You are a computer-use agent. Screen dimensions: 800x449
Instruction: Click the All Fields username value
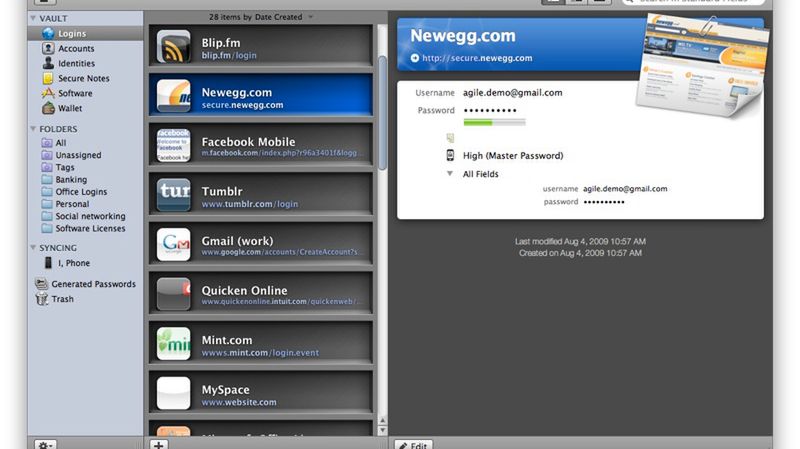pyautogui.click(x=625, y=189)
